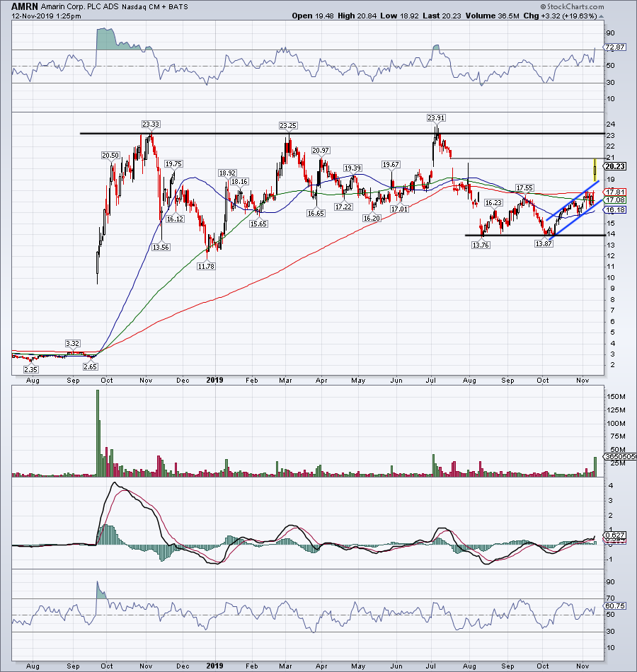Click the 15.65 low price label
The width and height of the screenshot is (637, 672).
(x=258, y=224)
